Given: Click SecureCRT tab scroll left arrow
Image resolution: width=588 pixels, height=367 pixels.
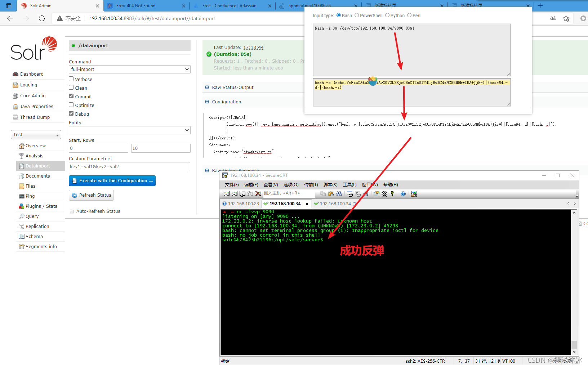Looking at the screenshot, I should (x=569, y=203).
